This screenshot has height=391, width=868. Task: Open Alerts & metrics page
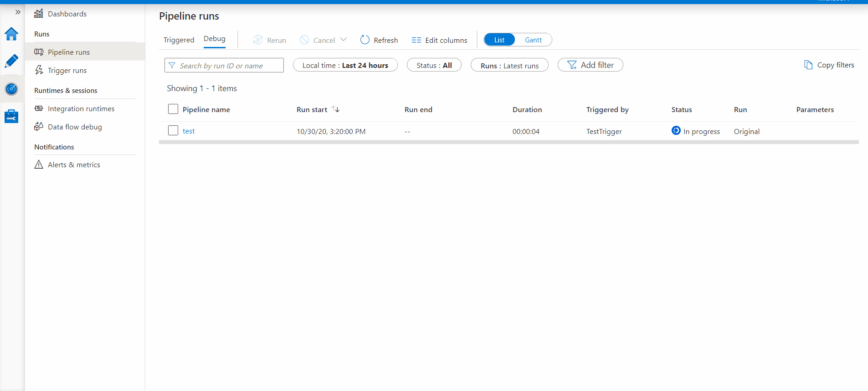[x=74, y=165]
